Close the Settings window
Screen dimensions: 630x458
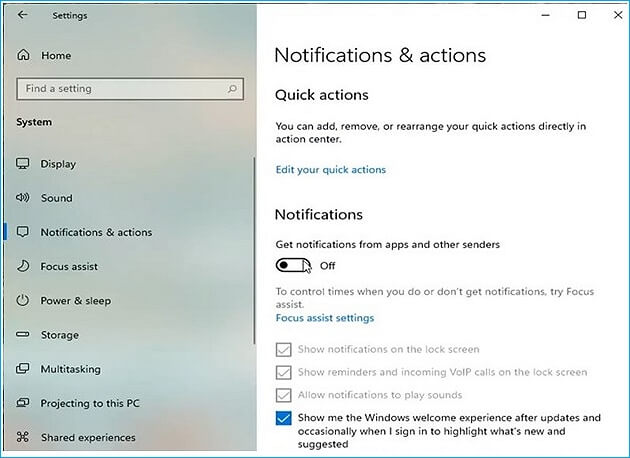[618, 15]
